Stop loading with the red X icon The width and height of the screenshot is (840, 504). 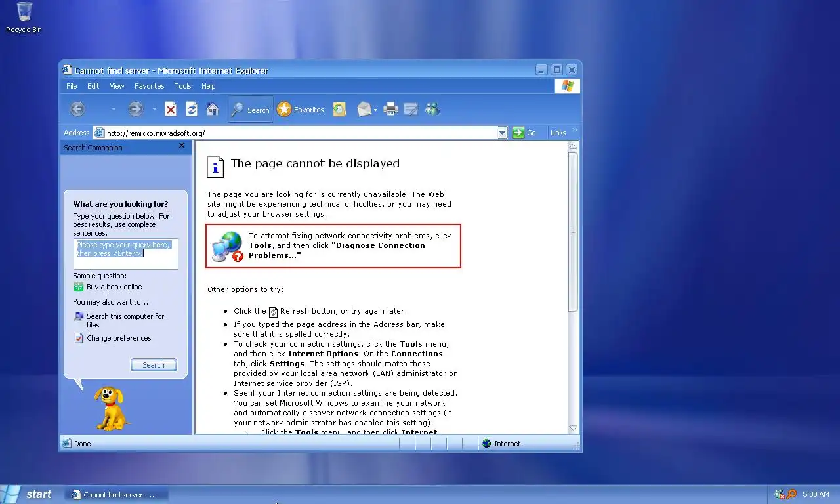tap(171, 110)
